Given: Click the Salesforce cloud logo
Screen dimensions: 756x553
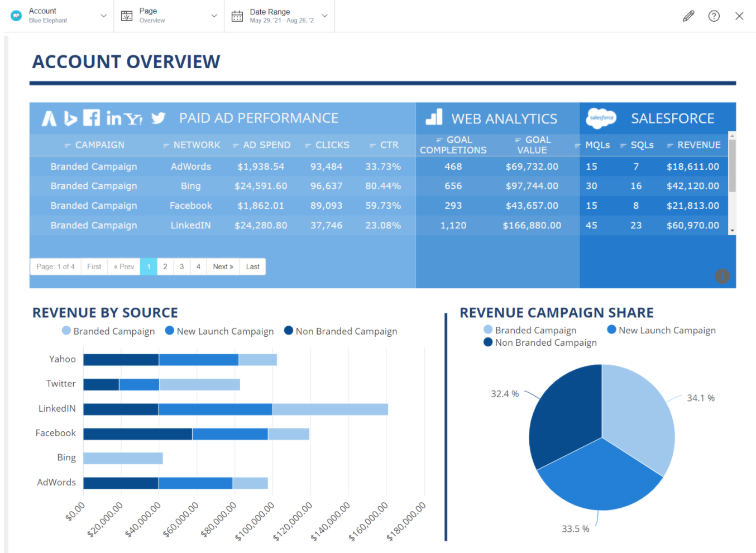Looking at the screenshot, I should coord(601,118).
